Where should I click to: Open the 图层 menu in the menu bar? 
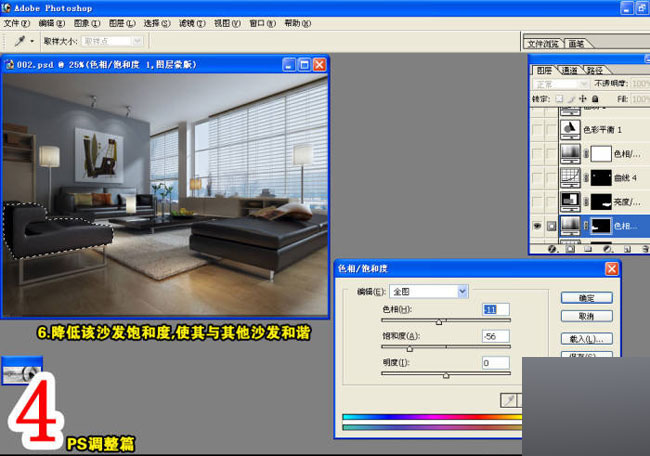click(x=122, y=23)
